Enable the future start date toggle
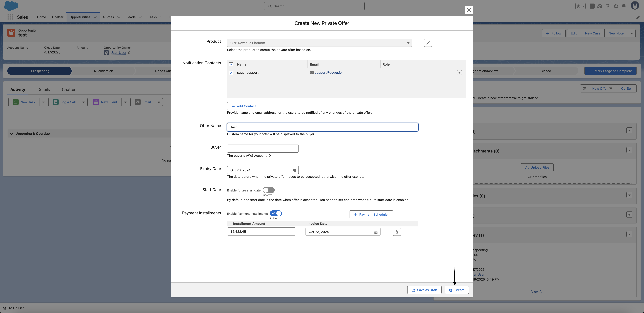The image size is (644, 313). 269,190
